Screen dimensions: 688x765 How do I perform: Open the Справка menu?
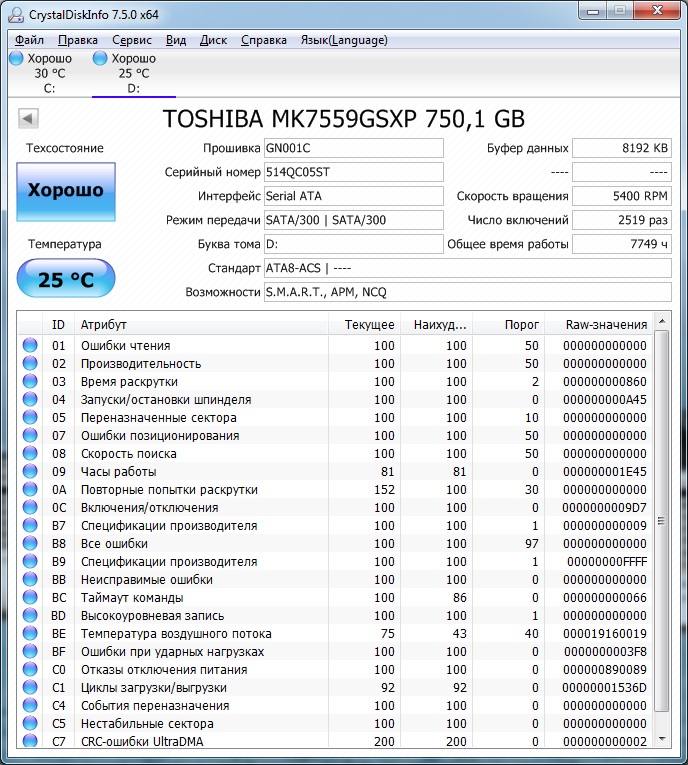(263, 40)
